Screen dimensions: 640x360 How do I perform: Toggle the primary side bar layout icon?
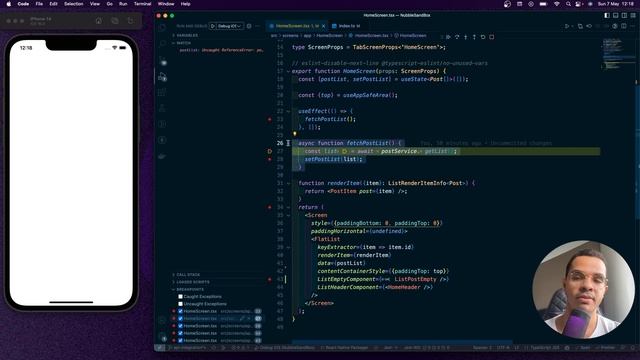(607, 15)
